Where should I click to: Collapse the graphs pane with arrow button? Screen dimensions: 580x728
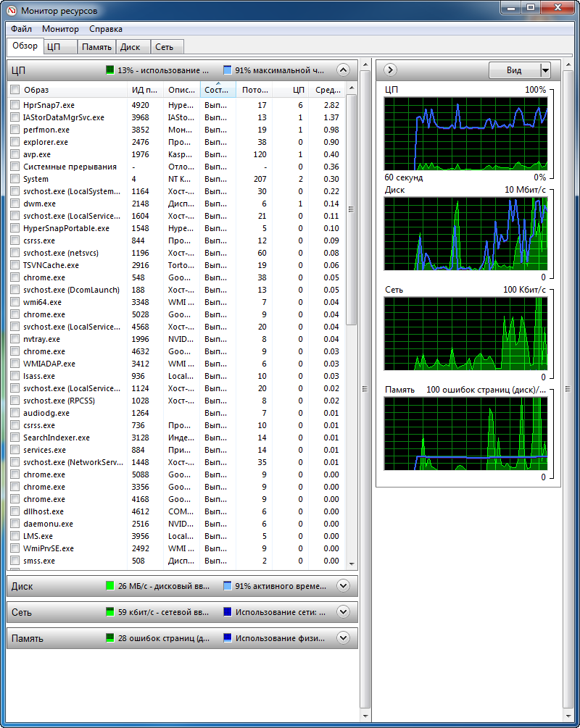point(390,70)
